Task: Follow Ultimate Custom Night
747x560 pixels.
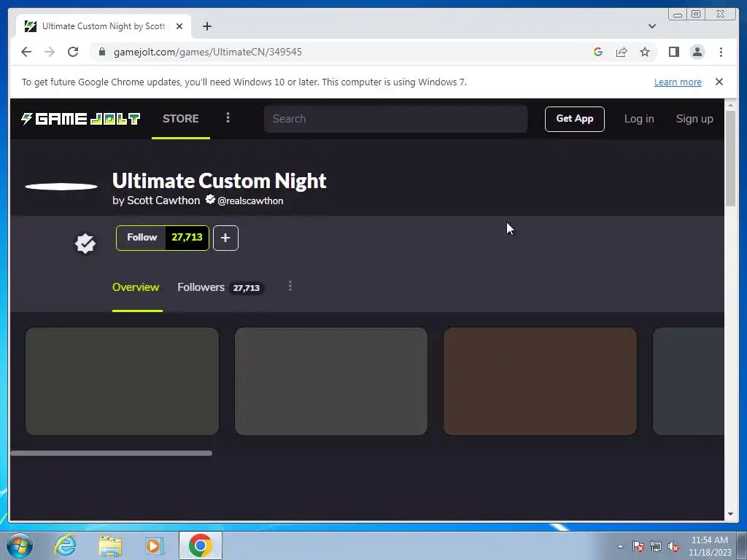Action: tap(142, 238)
